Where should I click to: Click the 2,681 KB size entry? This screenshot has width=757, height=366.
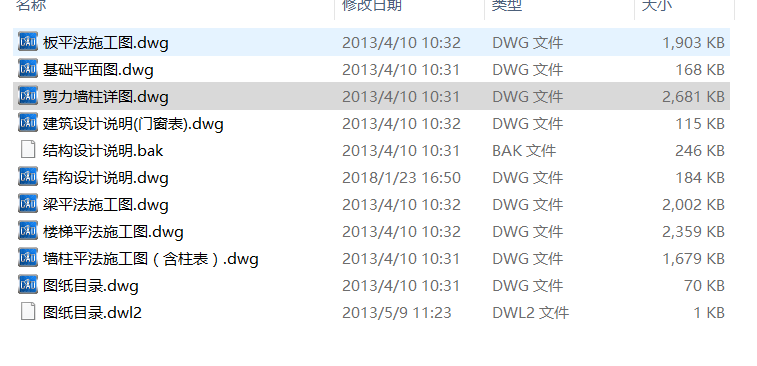point(693,97)
